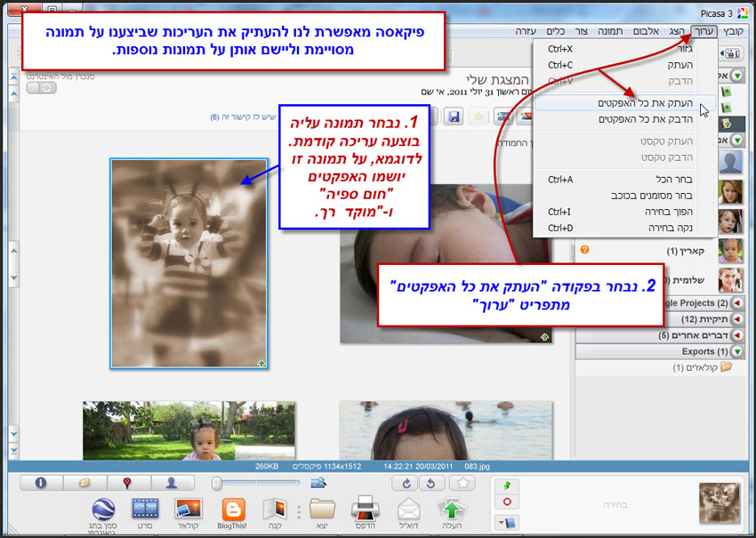This screenshot has height=538, width=756.
Task: Rotate the photo clockwise
Action: click(x=405, y=483)
